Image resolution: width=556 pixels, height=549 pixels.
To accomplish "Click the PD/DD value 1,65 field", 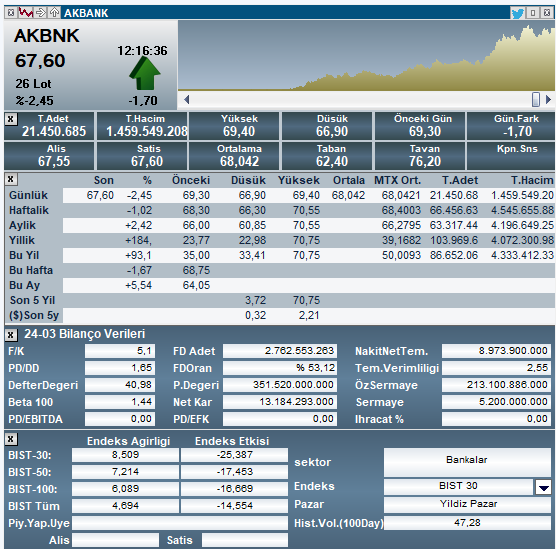I will [120, 368].
